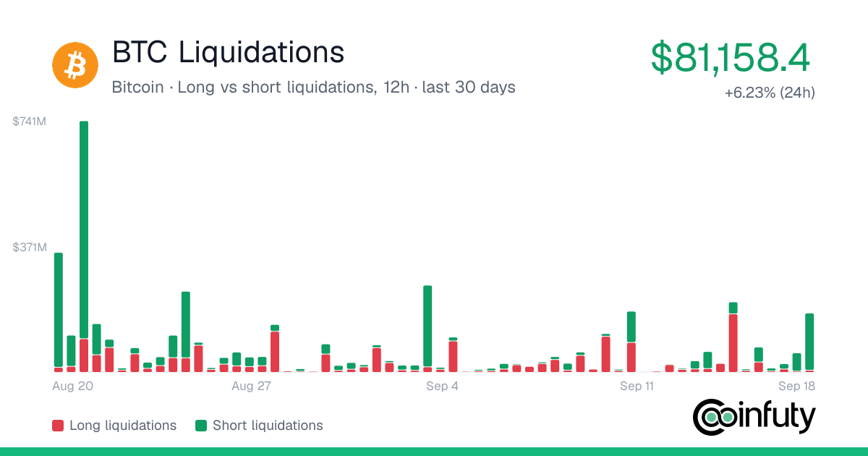Click the last green bar at Sep 18
This screenshot has width=868, height=456.
[809, 342]
